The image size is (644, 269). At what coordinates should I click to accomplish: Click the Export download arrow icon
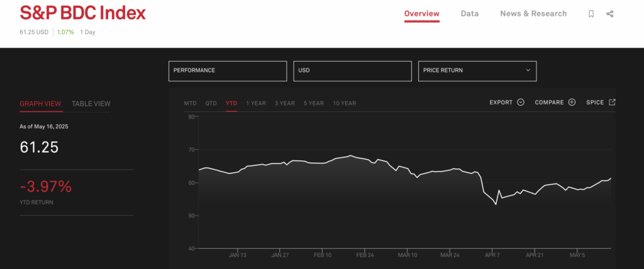[520, 102]
